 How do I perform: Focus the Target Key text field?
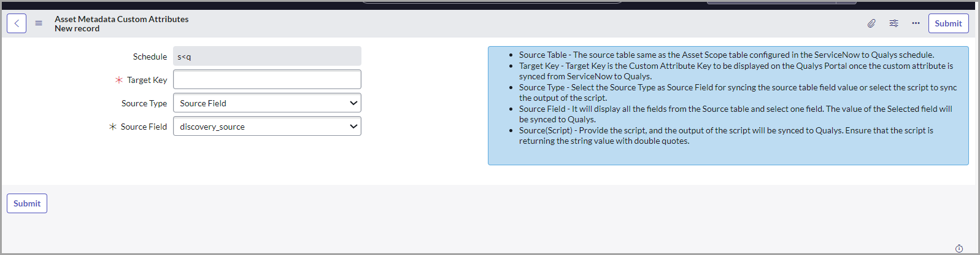(x=267, y=79)
